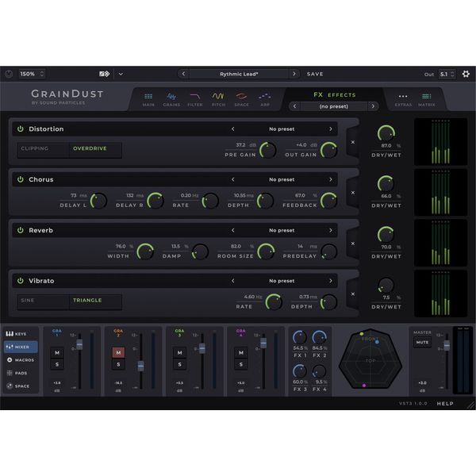This screenshot has height=476, width=476.
Task: Click the FX 4 send knob
Action: point(320,371)
